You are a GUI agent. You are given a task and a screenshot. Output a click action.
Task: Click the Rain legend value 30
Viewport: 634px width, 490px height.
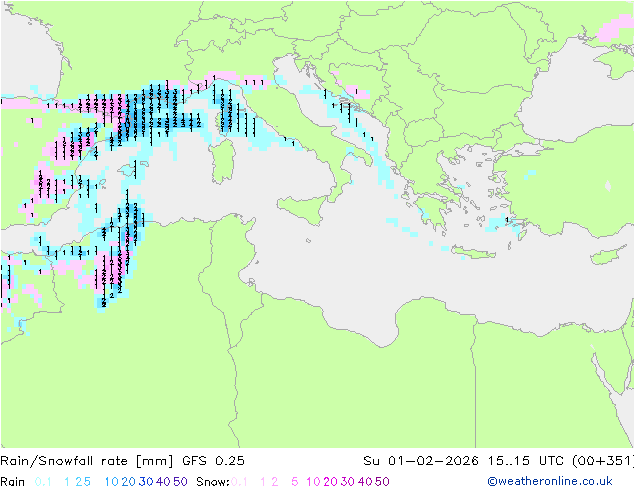146,482
